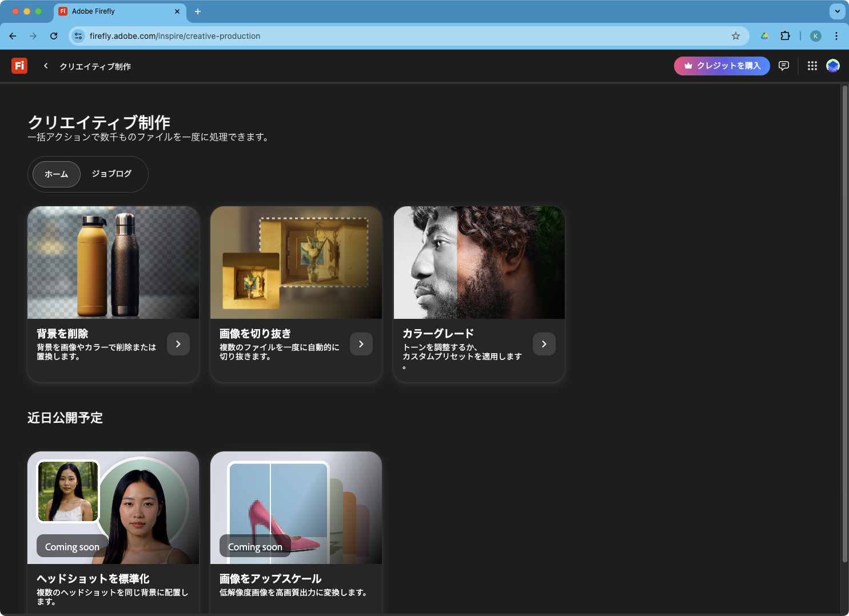This screenshot has width=849, height=616.
Task: Bookmark page with the star icon
Action: [x=736, y=36]
